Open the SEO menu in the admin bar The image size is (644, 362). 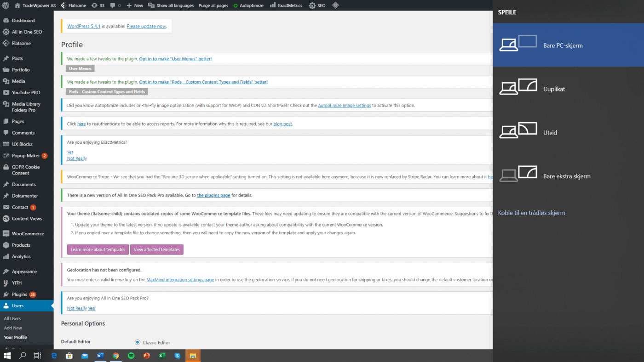click(x=317, y=6)
